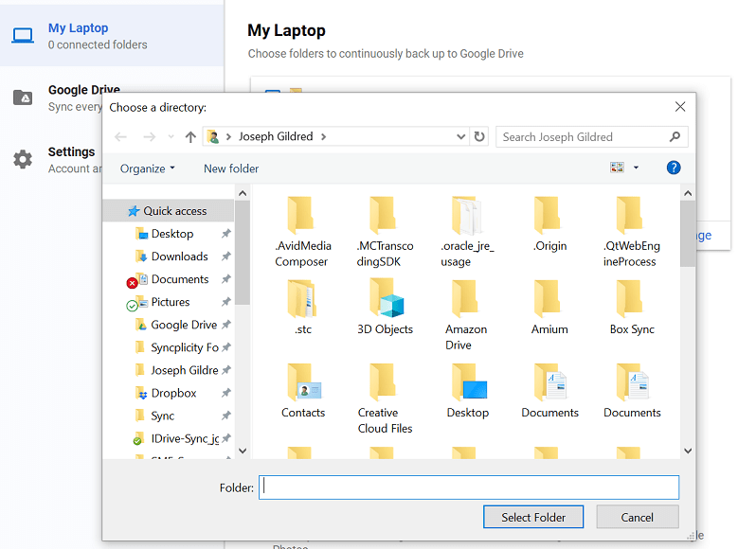Image resolution: width=756 pixels, height=549 pixels.
Task: Open dialog help icon
Action: tap(674, 168)
